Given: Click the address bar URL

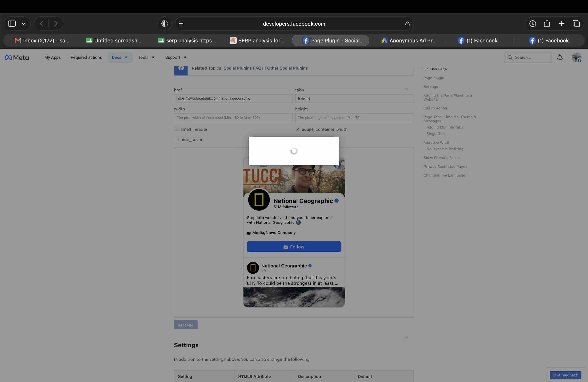Looking at the screenshot, I should [x=294, y=24].
